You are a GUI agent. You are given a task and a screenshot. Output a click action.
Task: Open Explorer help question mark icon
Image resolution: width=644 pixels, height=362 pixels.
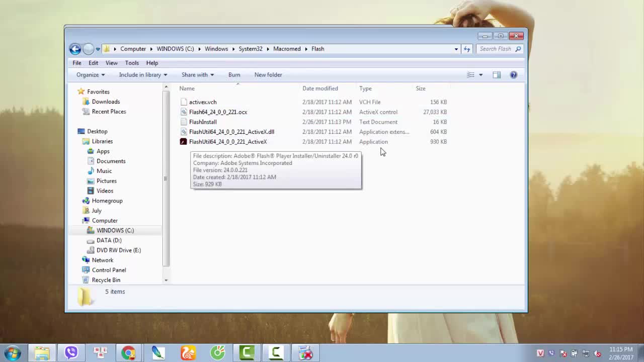[x=513, y=75]
